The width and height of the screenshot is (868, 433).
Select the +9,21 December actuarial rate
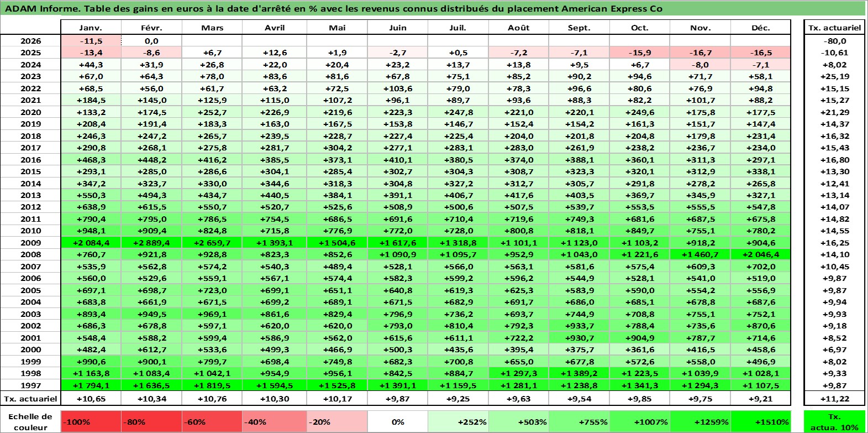coord(761,399)
